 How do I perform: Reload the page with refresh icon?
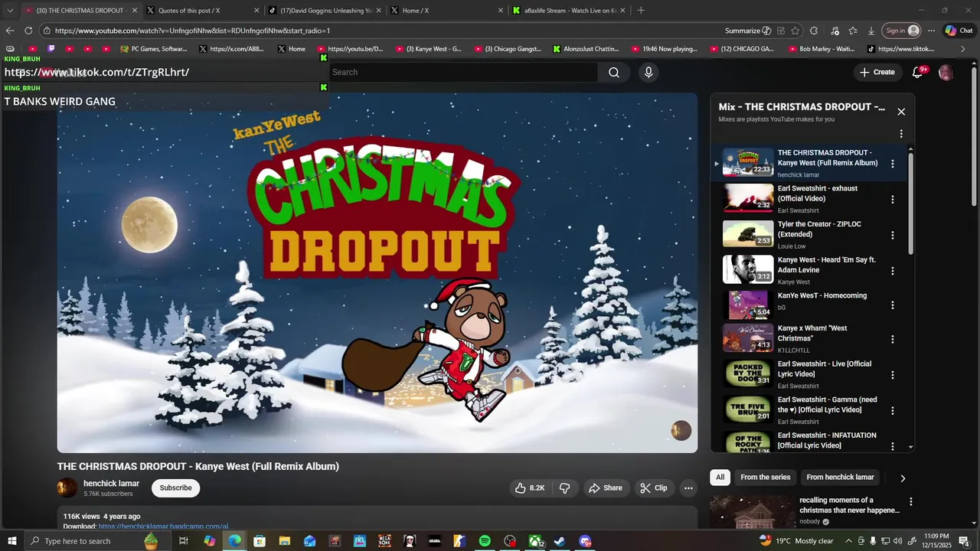coord(28,31)
